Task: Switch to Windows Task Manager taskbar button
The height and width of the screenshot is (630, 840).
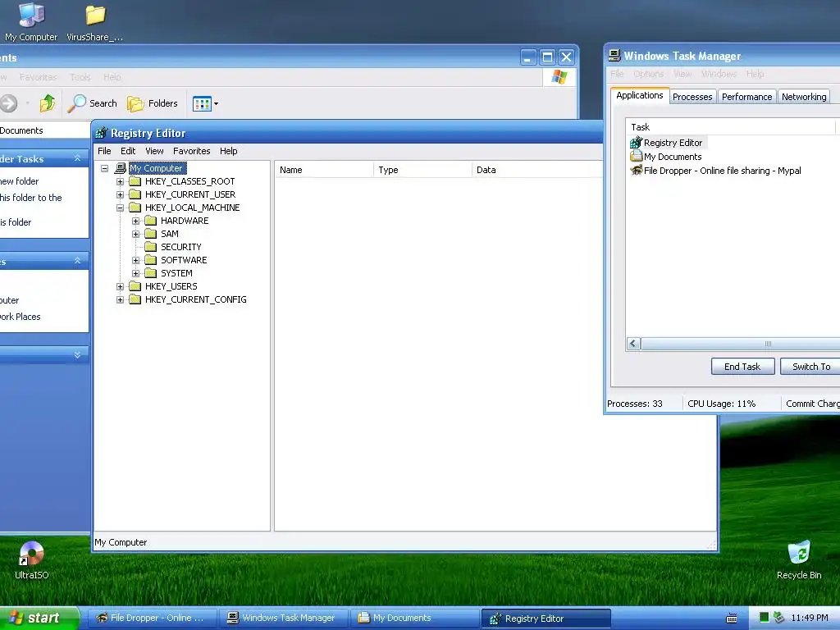Action: tap(284, 618)
